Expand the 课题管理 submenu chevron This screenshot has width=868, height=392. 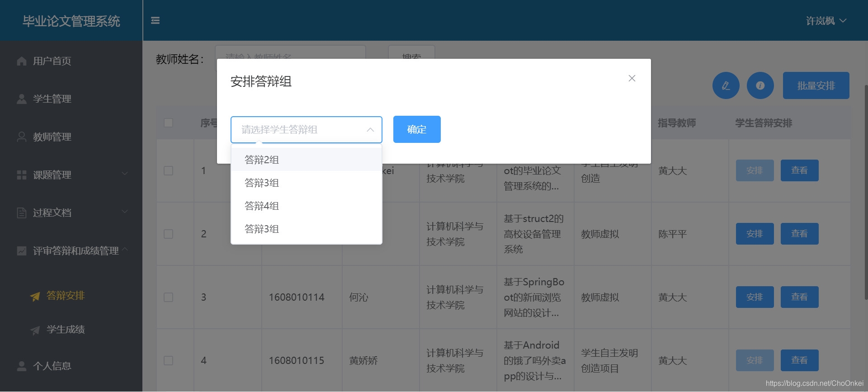tap(125, 174)
